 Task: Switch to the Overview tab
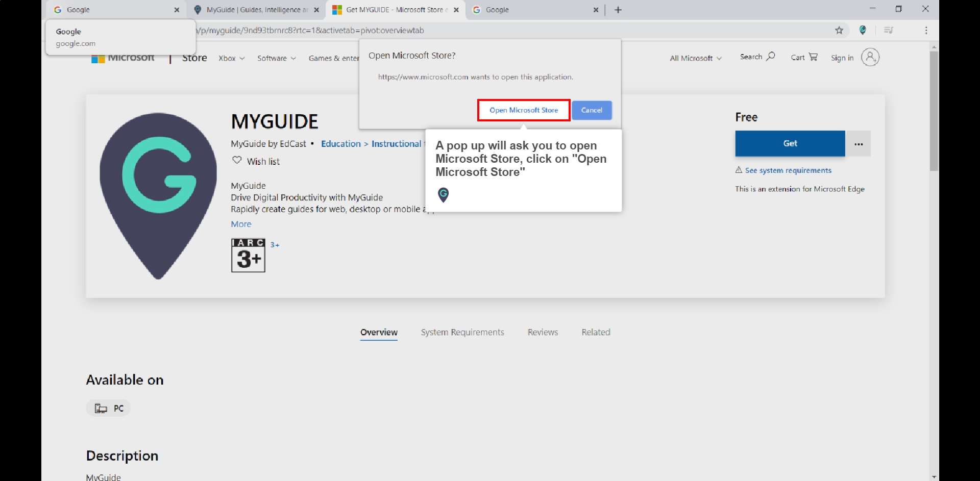click(x=379, y=332)
